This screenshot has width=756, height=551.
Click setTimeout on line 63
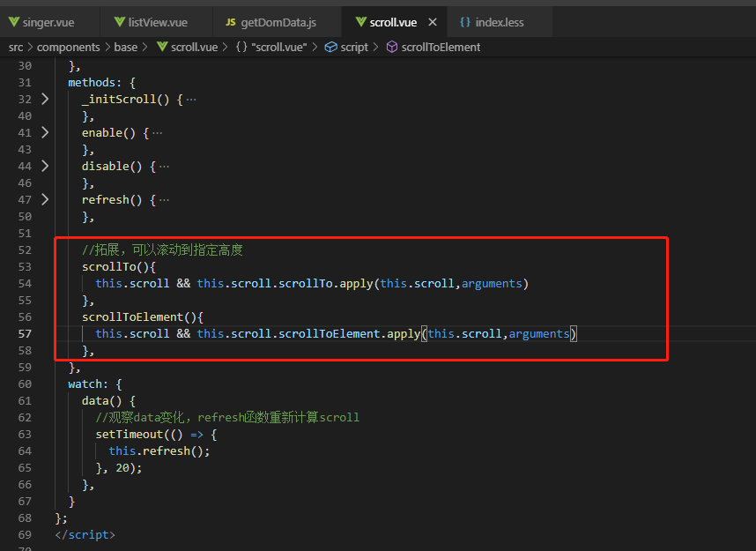(x=130, y=435)
